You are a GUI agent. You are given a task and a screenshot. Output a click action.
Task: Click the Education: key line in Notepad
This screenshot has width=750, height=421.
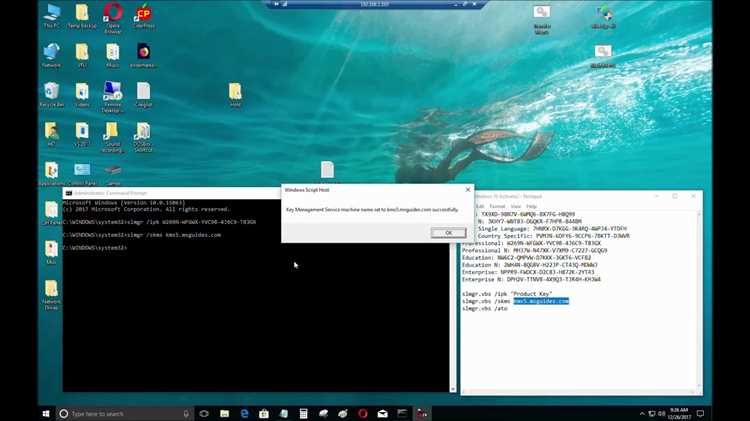(x=527, y=257)
